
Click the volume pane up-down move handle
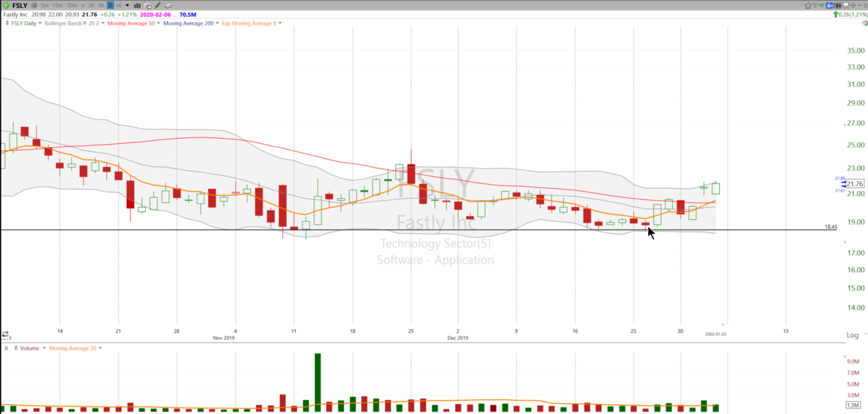coord(15,348)
